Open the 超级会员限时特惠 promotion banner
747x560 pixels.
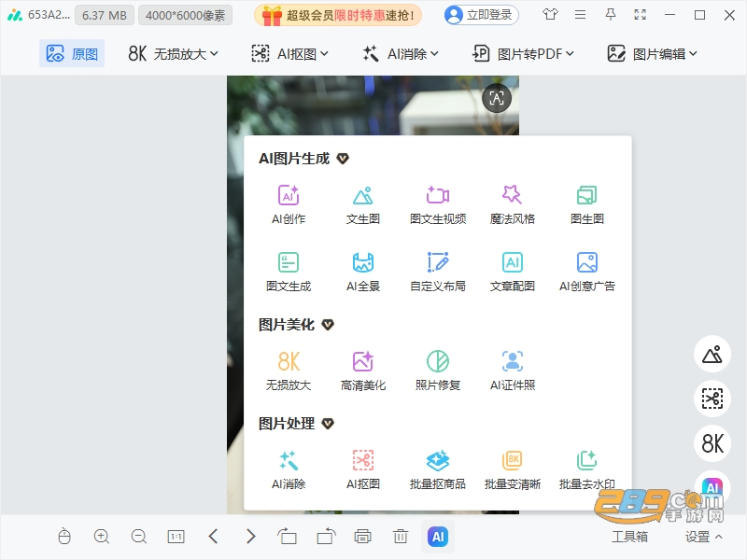click(x=338, y=15)
